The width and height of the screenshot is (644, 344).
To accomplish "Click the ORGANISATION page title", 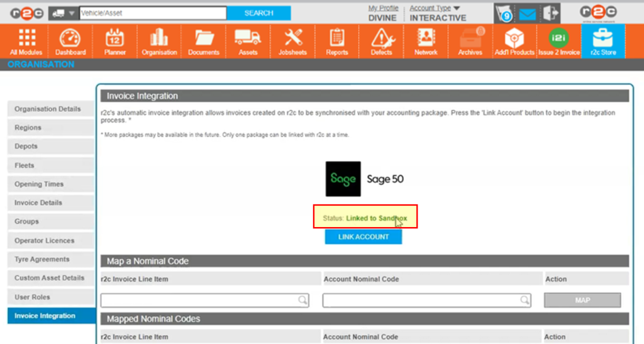I will click(41, 64).
